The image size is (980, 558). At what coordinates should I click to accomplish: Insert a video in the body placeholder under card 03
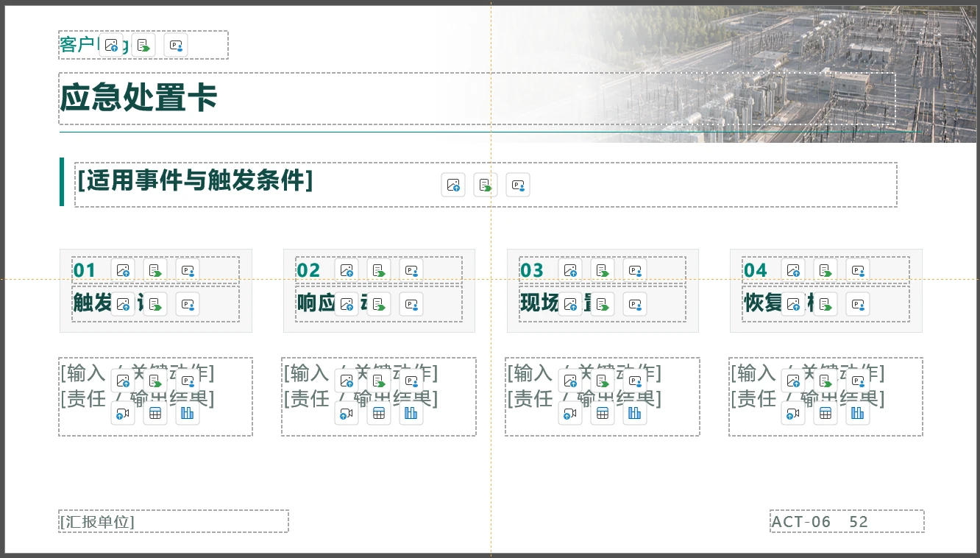click(570, 413)
